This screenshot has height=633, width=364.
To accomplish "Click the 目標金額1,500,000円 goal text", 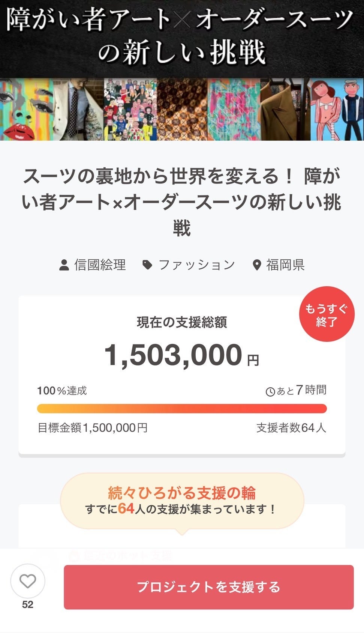I will [93, 428].
